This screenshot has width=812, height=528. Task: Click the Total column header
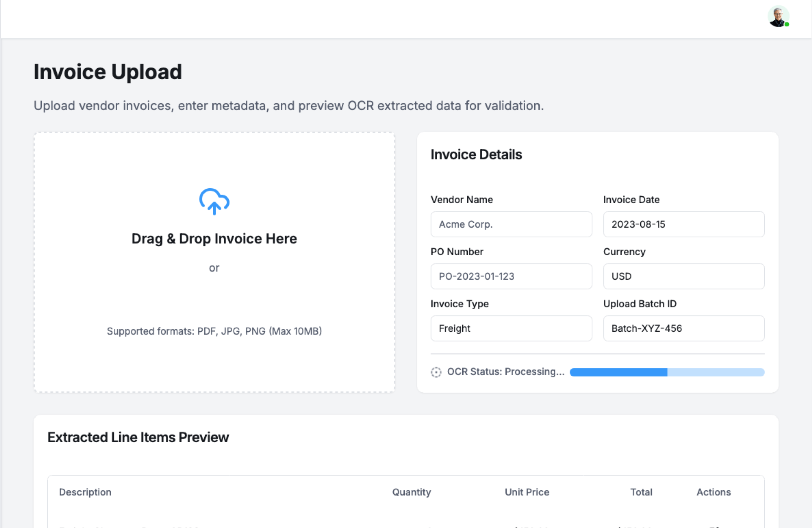click(641, 492)
